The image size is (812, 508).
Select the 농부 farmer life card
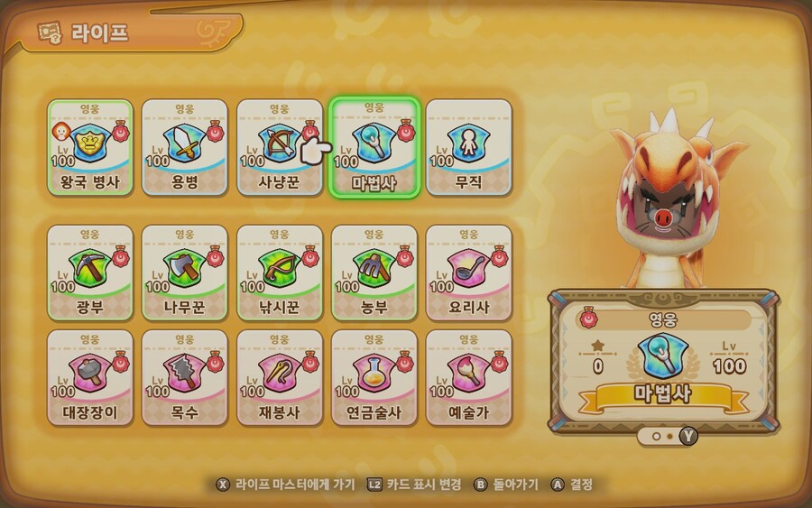click(x=374, y=272)
